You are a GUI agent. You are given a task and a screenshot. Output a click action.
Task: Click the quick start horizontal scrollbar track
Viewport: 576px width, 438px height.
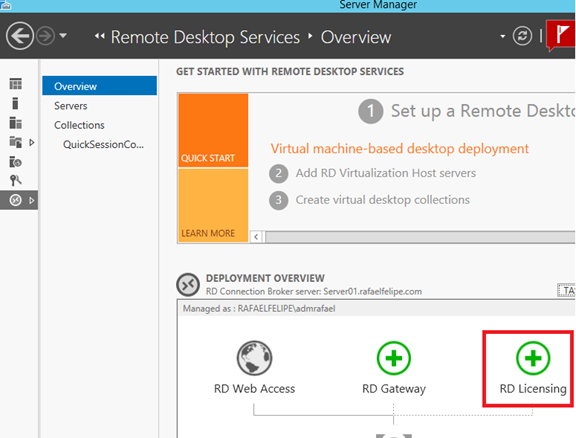420,237
